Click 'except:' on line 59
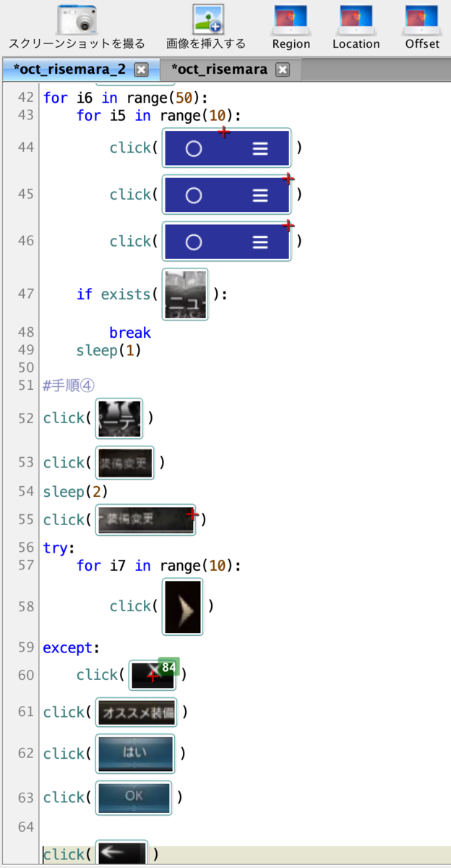The height and width of the screenshot is (868, 451). coord(71,647)
